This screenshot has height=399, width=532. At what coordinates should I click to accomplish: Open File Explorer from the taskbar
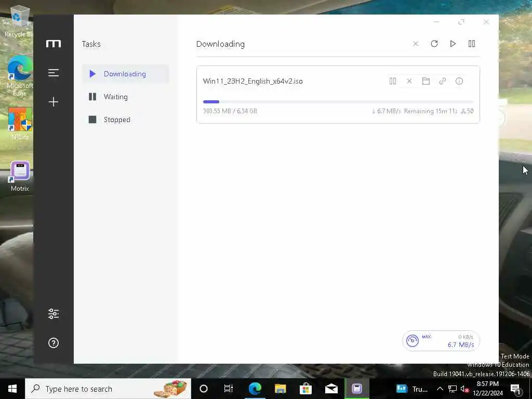pos(280,389)
